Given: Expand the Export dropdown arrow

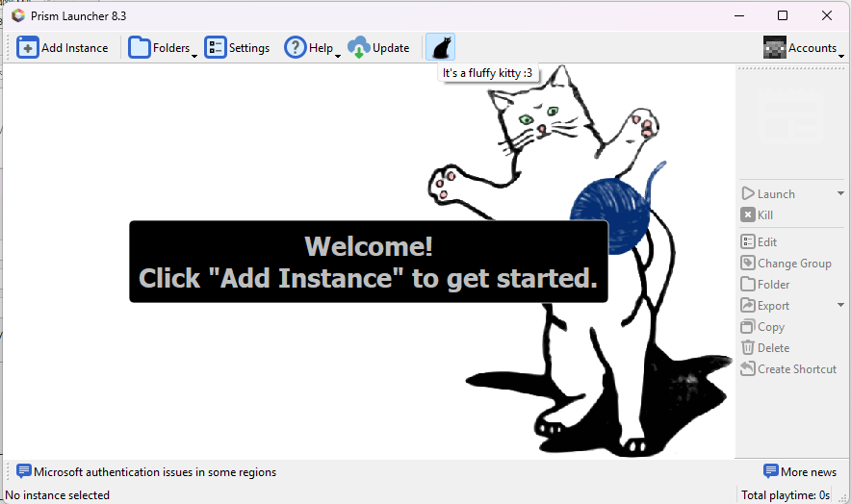Looking at the screenshot, I should pos(840,306).
